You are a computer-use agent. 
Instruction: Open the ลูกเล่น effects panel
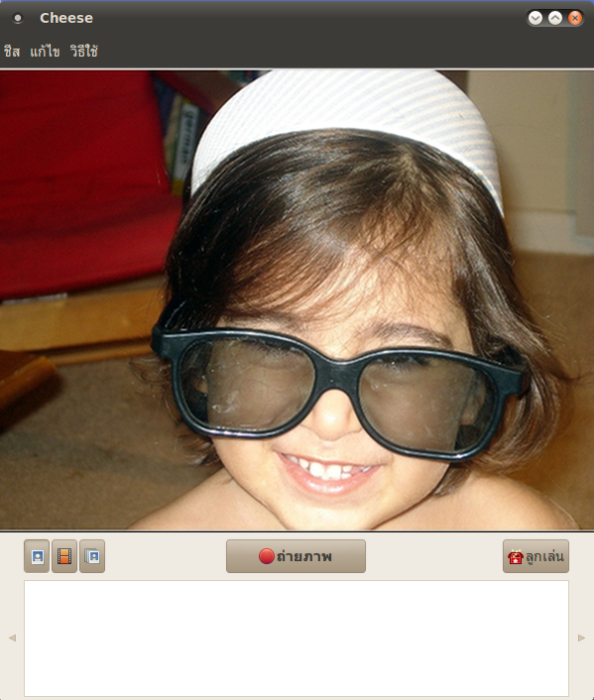pyautogui.click(x=535, y=556)
